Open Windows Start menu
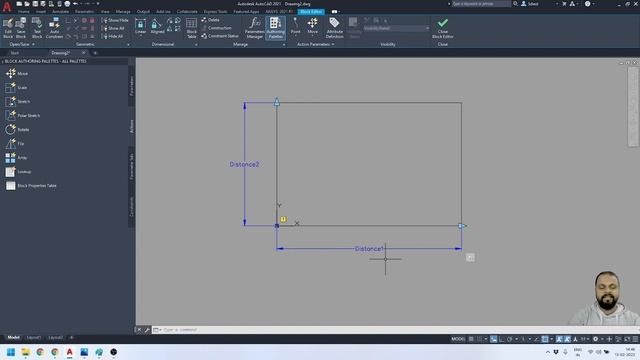The image size is (640, 360). 11,352
